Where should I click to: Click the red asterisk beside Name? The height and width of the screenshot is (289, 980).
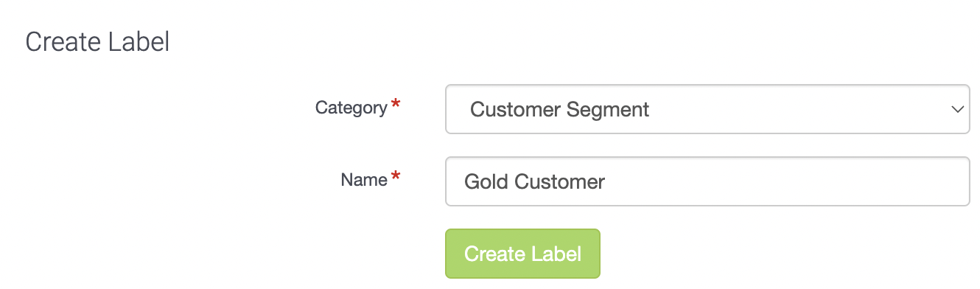click(396, 177)
